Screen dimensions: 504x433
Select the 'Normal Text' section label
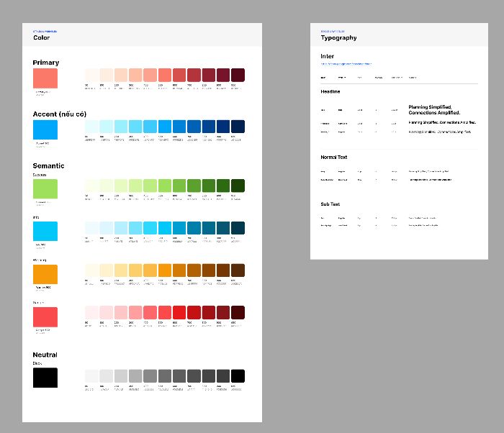coord(333,157)
